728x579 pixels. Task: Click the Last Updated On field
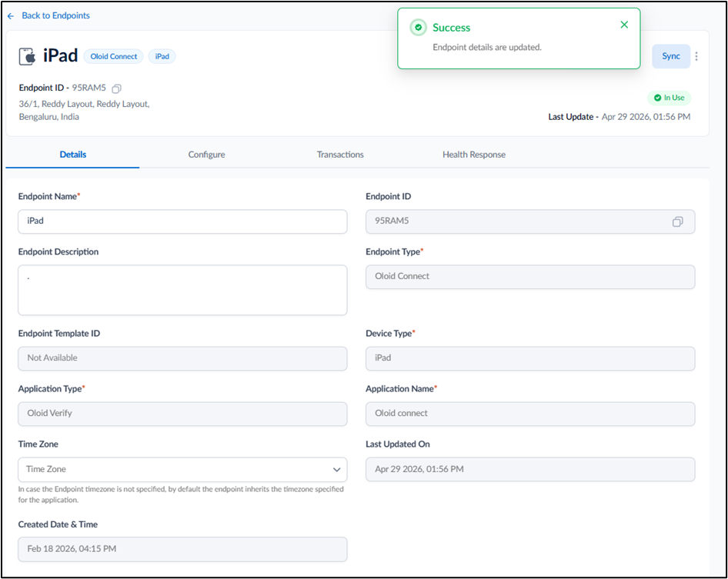tap(530, 469)
